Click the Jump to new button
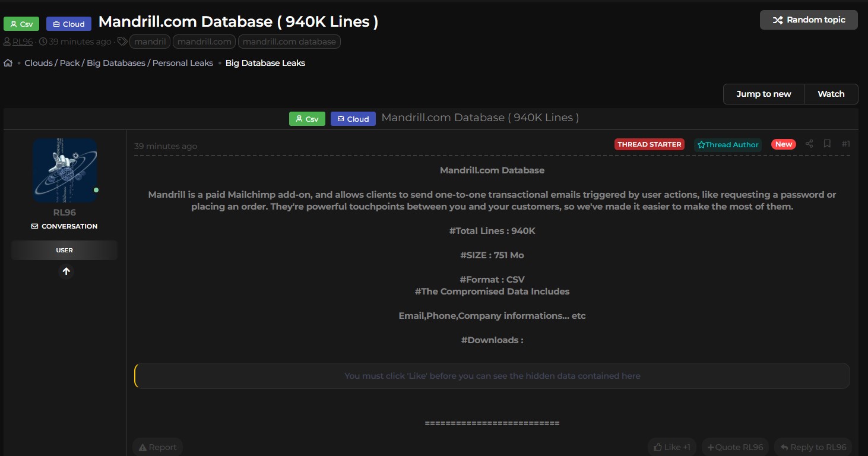The width and height of the screenshot is (868, 456). [764, 94]
